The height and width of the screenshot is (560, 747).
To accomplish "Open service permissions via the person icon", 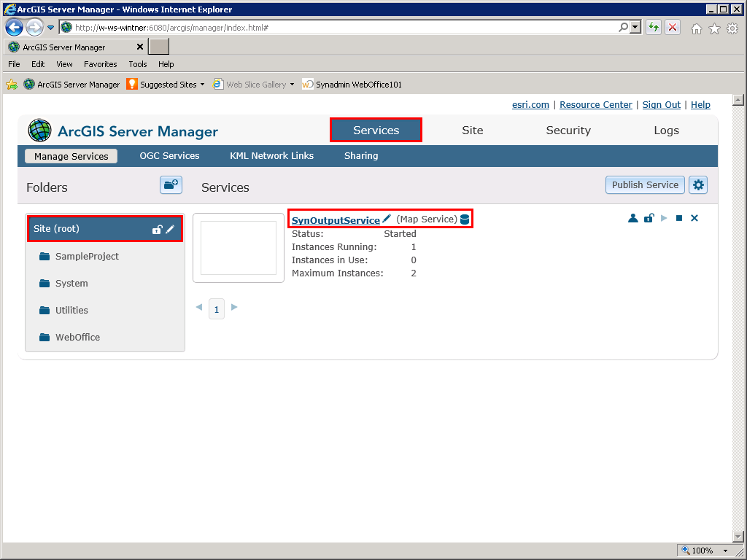I will (x=632, y=217).
